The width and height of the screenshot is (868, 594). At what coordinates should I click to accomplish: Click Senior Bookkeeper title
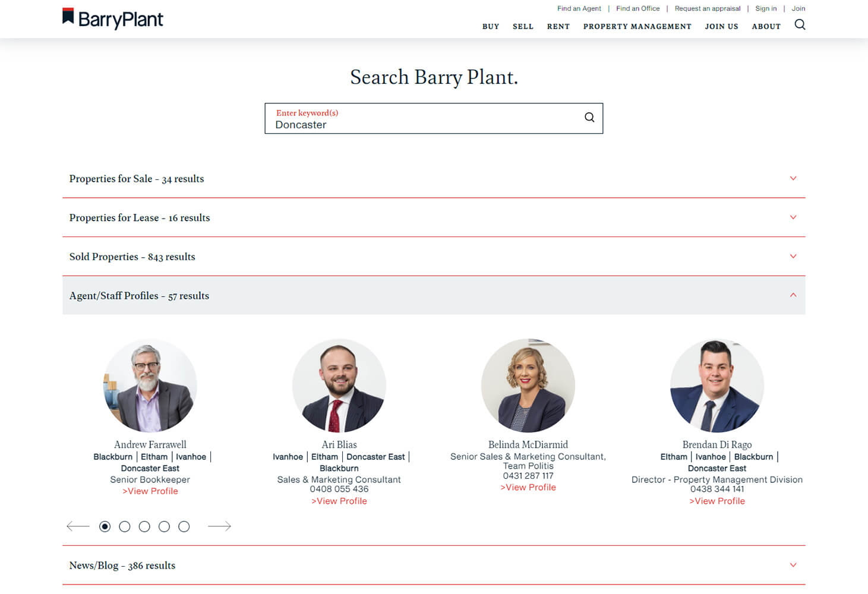(150, 480)
